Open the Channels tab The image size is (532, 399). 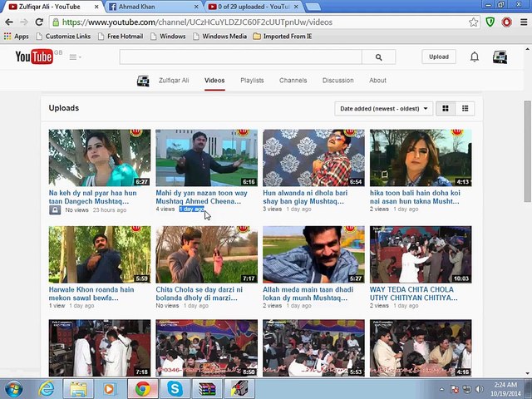293,81
